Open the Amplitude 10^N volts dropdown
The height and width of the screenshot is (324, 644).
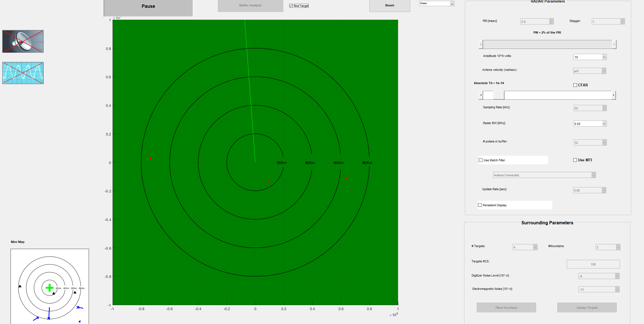(x=604, y=57)
